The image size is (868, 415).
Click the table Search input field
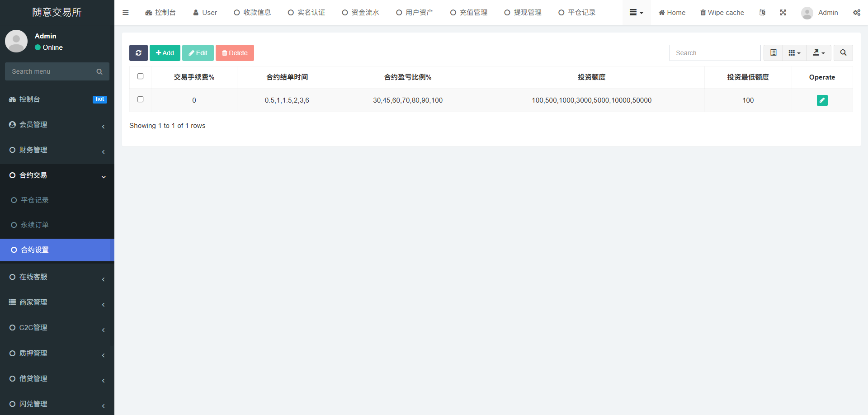[715, 53]
